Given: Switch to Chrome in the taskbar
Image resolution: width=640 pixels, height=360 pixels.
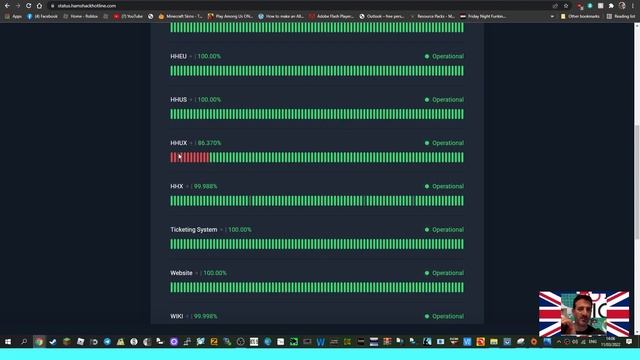Looking at the screenshot, I should pos(39,342).
